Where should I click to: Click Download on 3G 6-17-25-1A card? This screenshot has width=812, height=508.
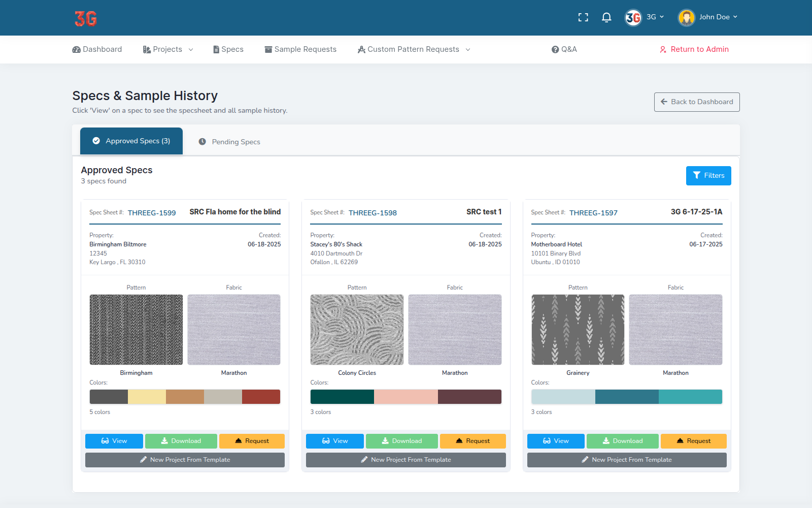point(623,441)
